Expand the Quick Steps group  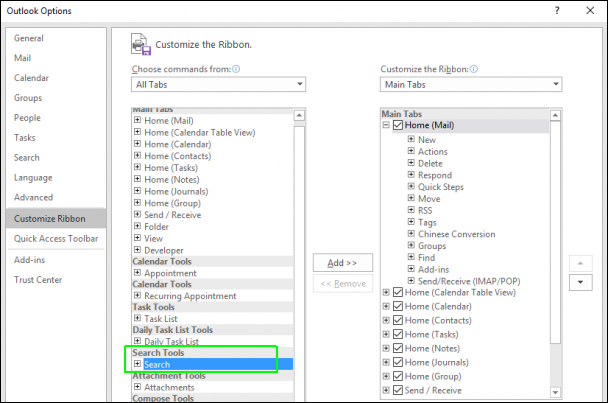(x=411, y=186)
